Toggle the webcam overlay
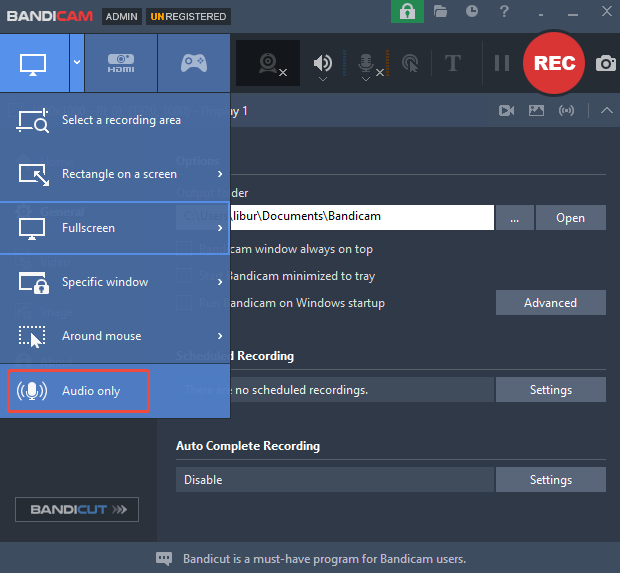 pos(268,63)
